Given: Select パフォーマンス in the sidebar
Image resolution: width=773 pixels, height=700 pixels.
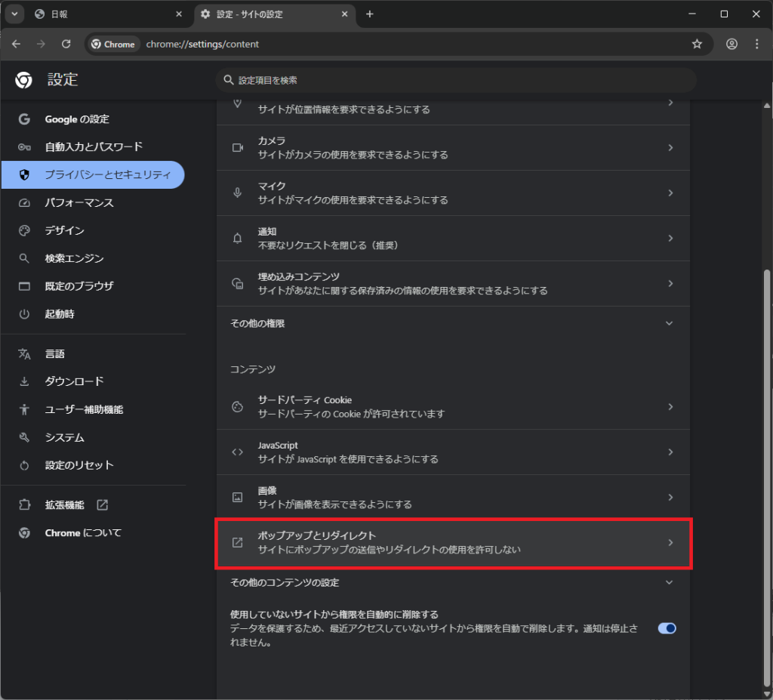Looking at the screenshot, I should coord(79,202).
